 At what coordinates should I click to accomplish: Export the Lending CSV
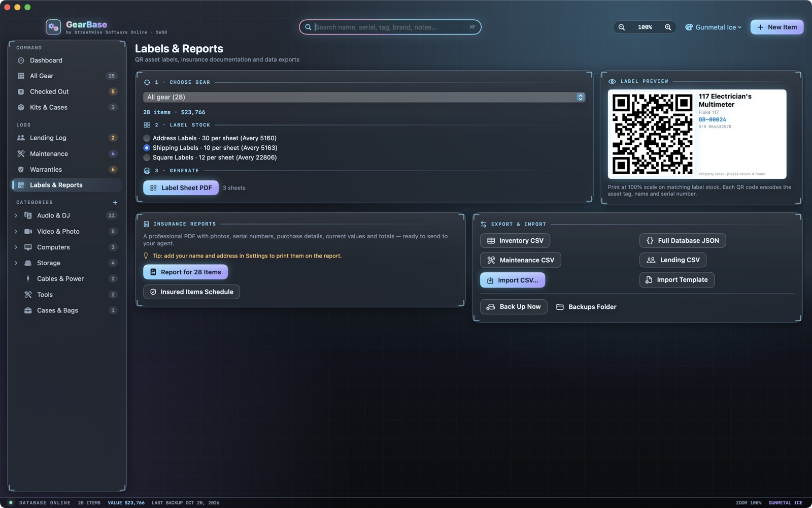pyautogui.click(x=673, y=260)
